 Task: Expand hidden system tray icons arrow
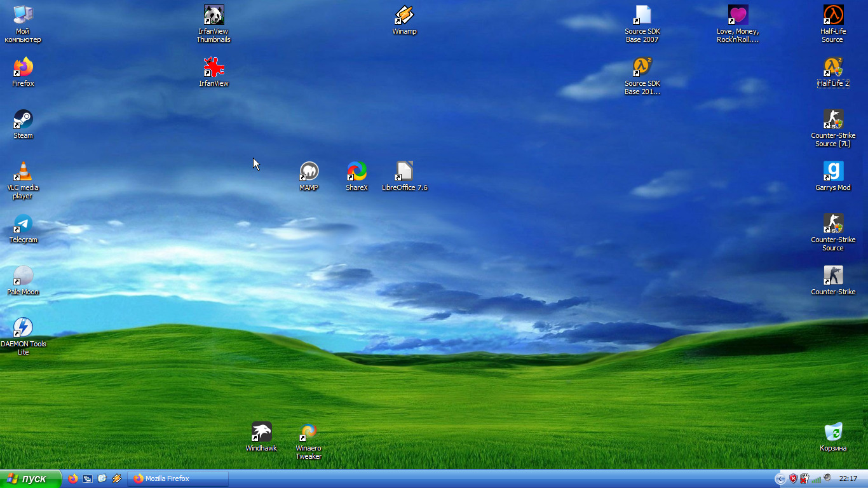coord(780,479)
